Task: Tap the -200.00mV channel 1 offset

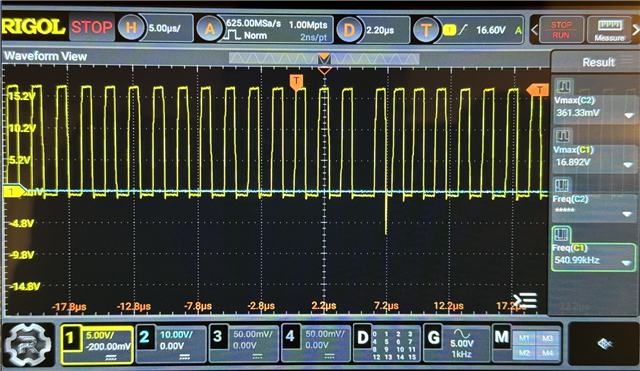Action: (x=108, y=347)
